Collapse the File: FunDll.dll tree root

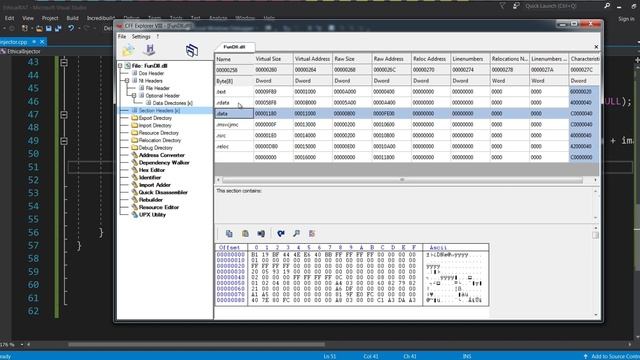(x=120, y=66)
